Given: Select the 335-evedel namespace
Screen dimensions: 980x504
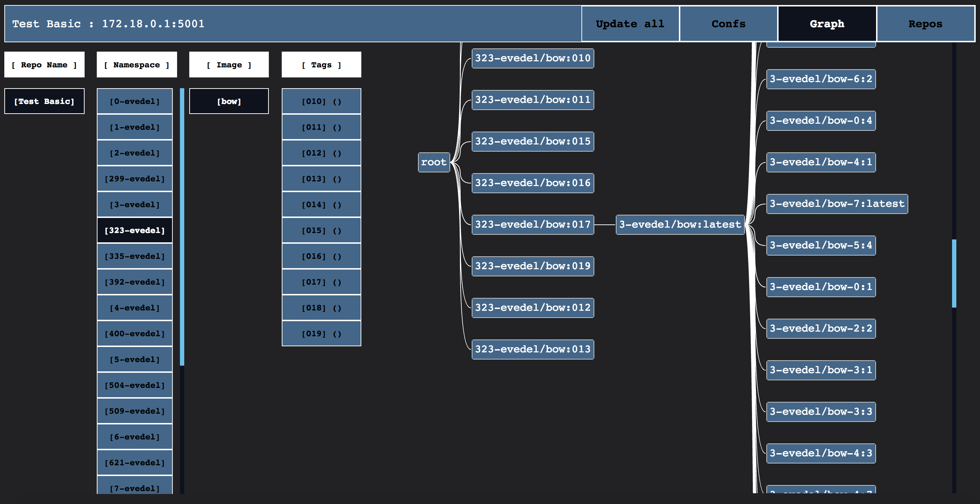Looking at the screenshot, I should click(135, 256).
